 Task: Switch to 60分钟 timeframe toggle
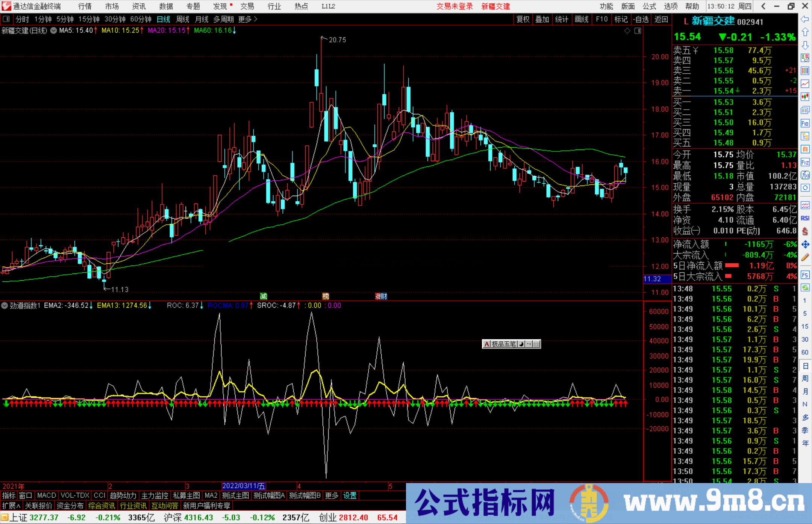[141, 19]
